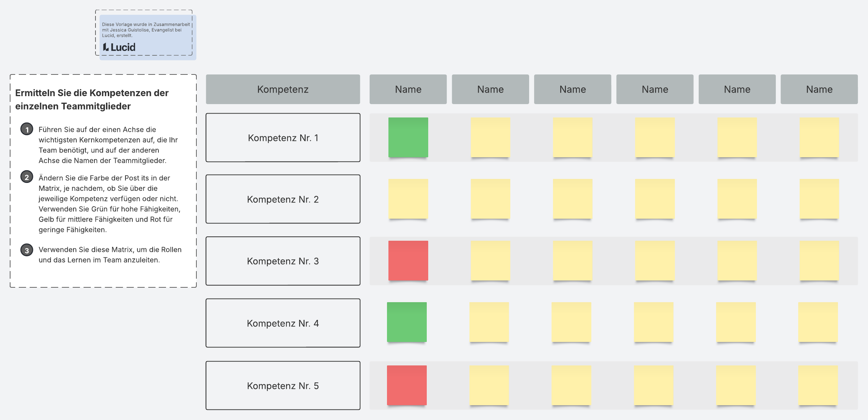Viewport: 868px width, 420px height.
Task: Click the Kompetenz header cell
Action: (x=283, y=89)
